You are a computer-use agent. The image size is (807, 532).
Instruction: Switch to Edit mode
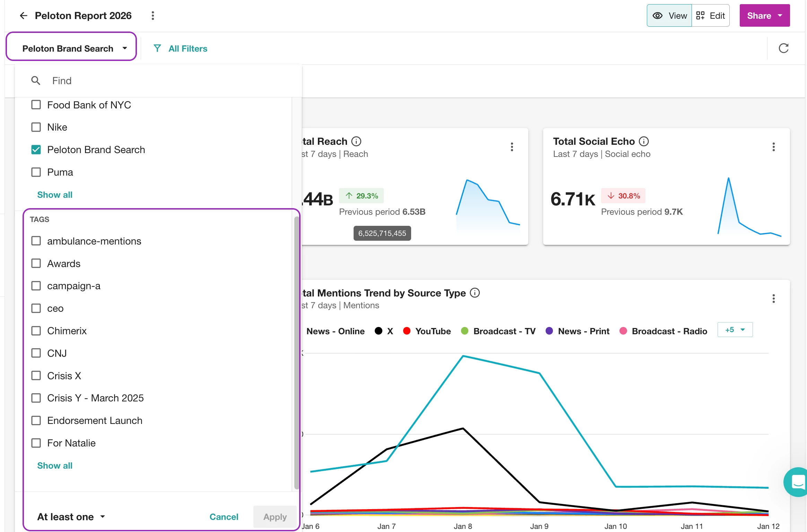(x=711, y=16)
